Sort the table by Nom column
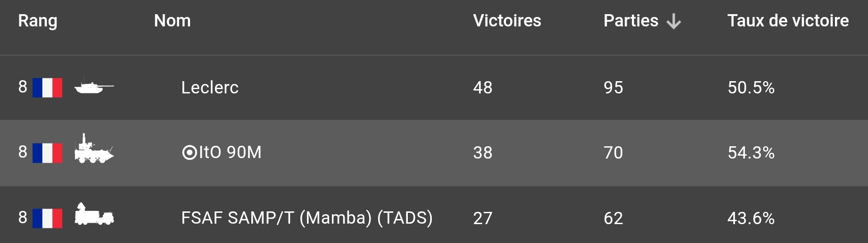Viewport: 868px width, 243px height. (x=172, y=21)
